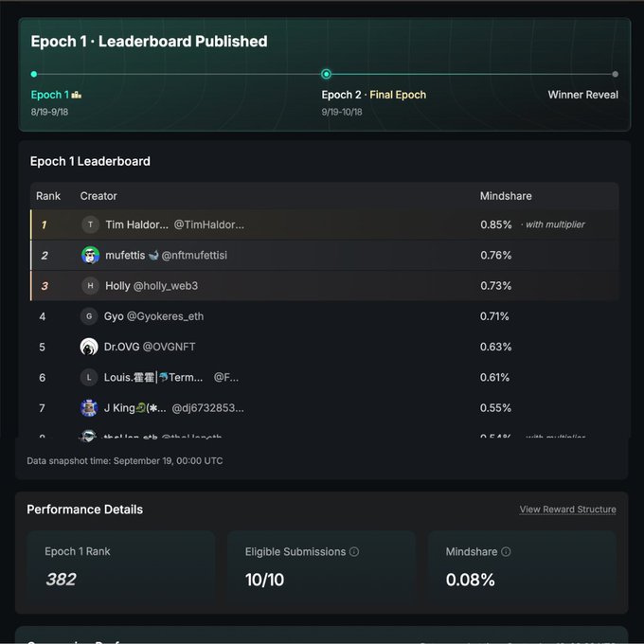Click the 0.61% mindshare value
The height and width of the screenshot is (644, 644).
click(495, 378)
